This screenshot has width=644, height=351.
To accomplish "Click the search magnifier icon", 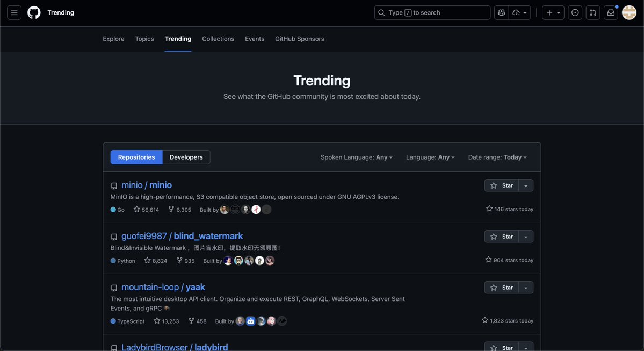I will coord(381,13).
